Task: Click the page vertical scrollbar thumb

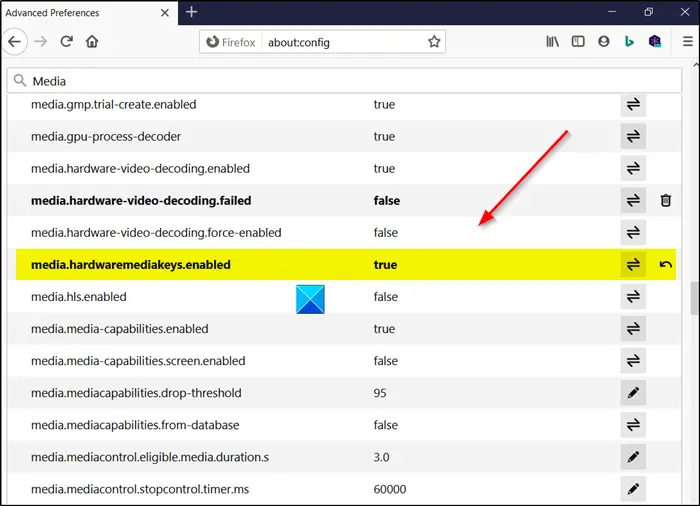Action: 695,298
